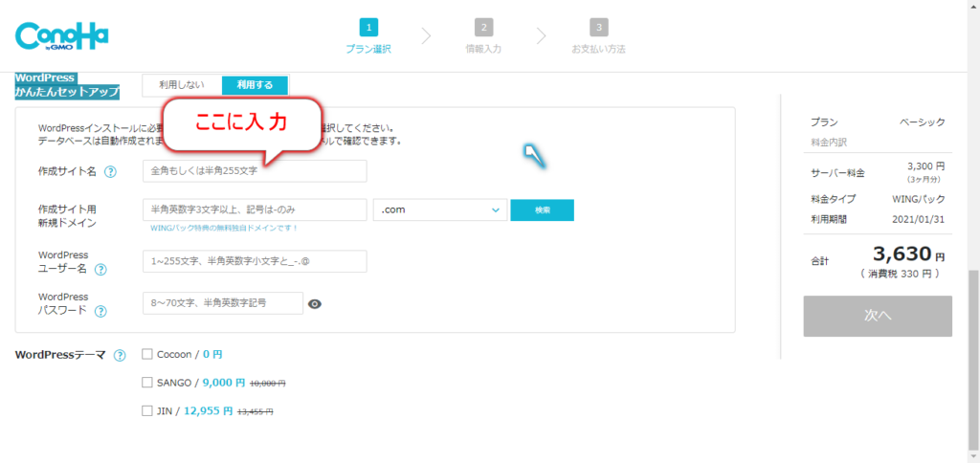The height and width of the screenshot is (463, 980).
Task: Click the SANGO 9,000 円 price
Action: 223,383
